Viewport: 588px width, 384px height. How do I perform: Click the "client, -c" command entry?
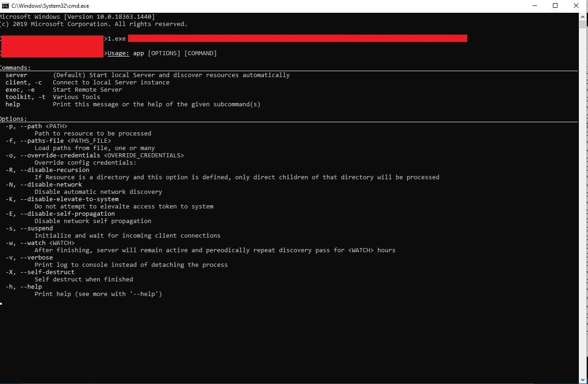[x=24, y=83]
